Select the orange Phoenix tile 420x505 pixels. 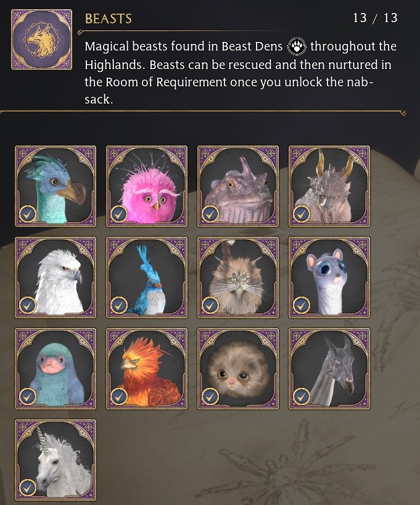pos(147,369)
